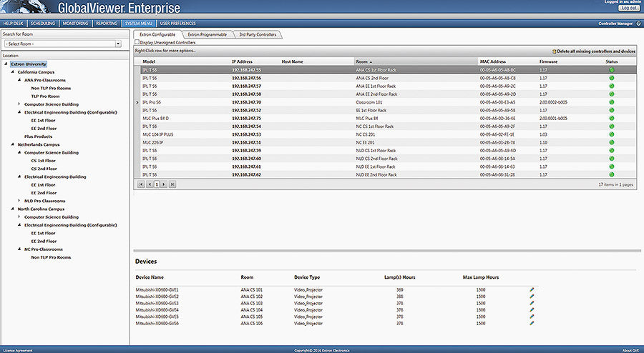Open the About GVE link
The image size is (644, 353).
631,350
